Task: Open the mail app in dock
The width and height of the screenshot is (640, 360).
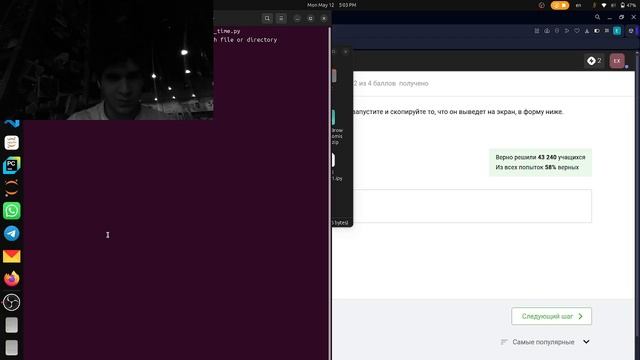Action: coord(11,256)
